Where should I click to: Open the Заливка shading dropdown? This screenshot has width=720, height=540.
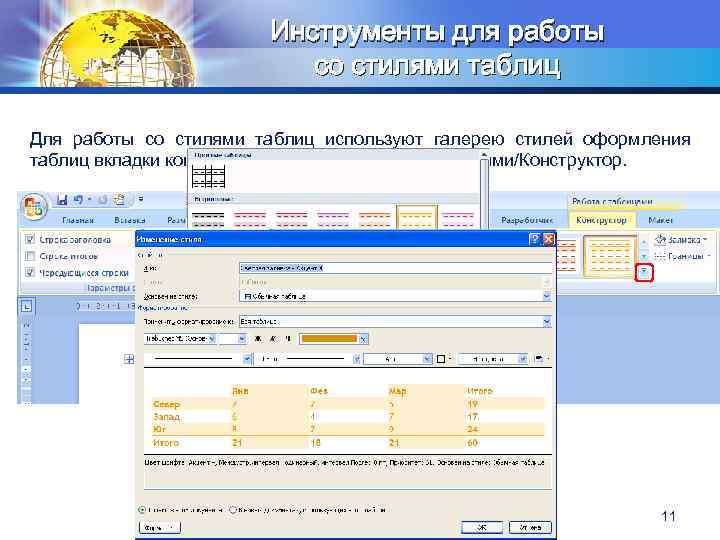pos(681,240)
